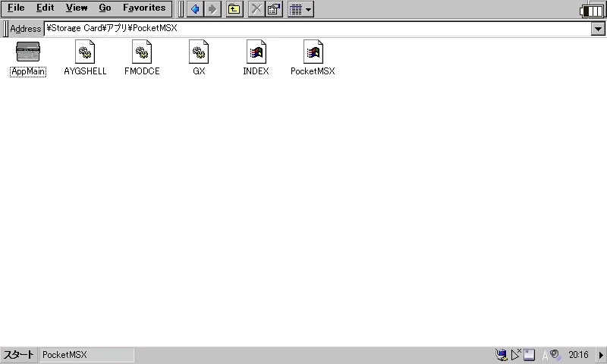Click the AYGSHELL file name label
Viewport: 607px width, 364px height.
point(85,71)
